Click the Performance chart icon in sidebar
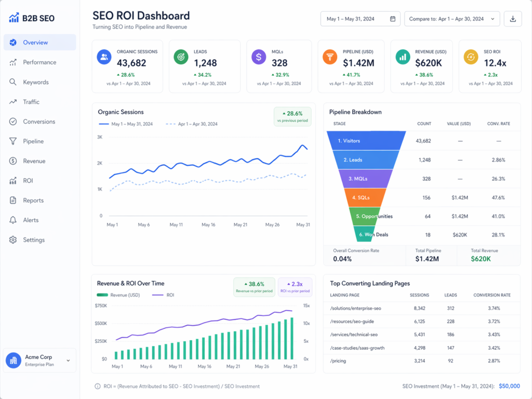Viewport: 532px width, 399px height. tap(13, 62)
